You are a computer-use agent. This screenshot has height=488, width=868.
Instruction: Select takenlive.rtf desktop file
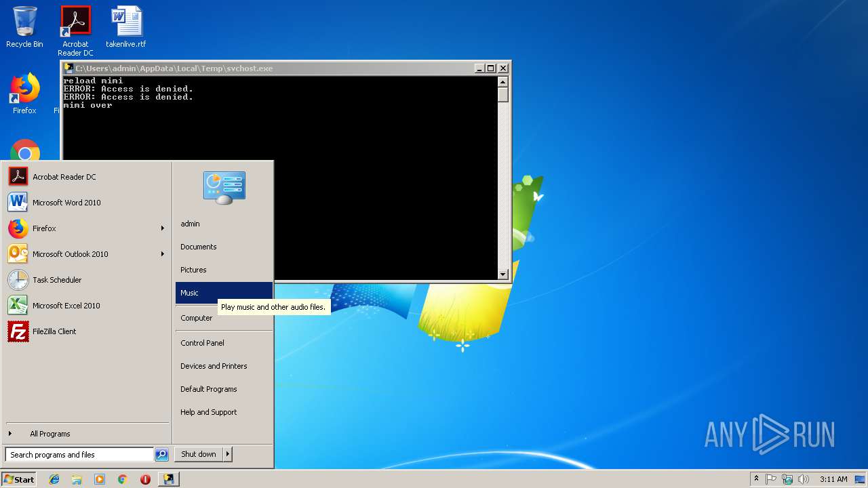[x=126, y=27]
